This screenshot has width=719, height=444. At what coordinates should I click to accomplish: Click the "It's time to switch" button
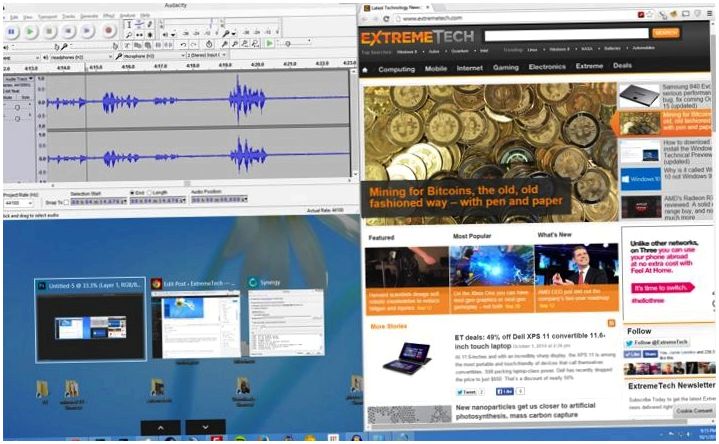(663, 288)
